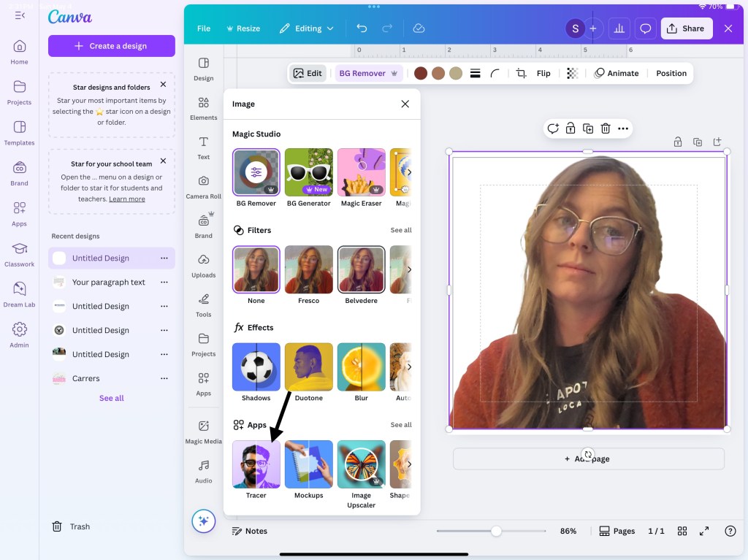This screenshot has width=748, height=560.
Task: Pick the dark red color swatch
Action: [421, 73]
